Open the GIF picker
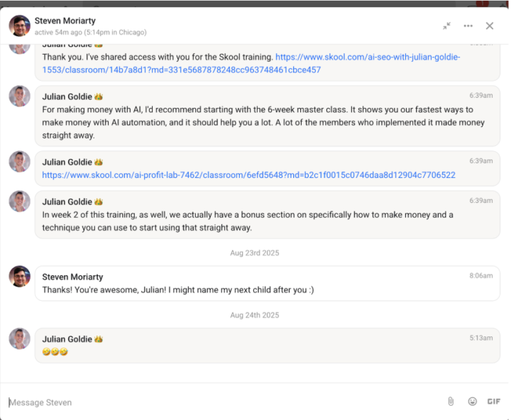511x420 pixels. 493,402
